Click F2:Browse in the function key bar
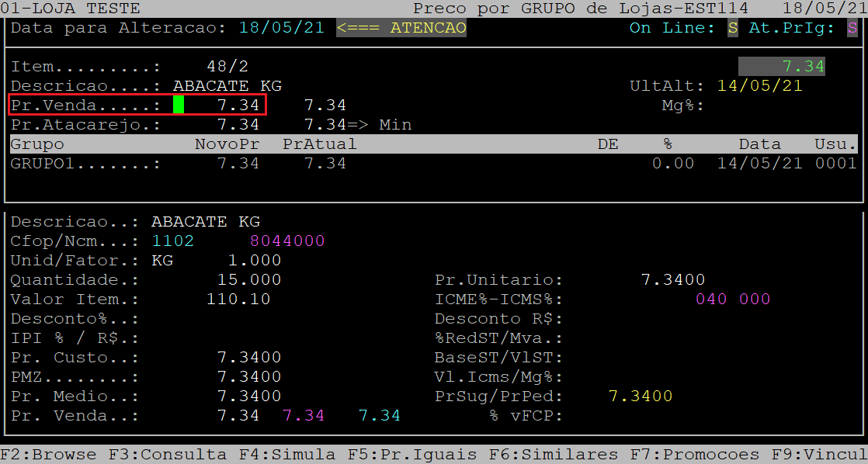 click(48, 455)
